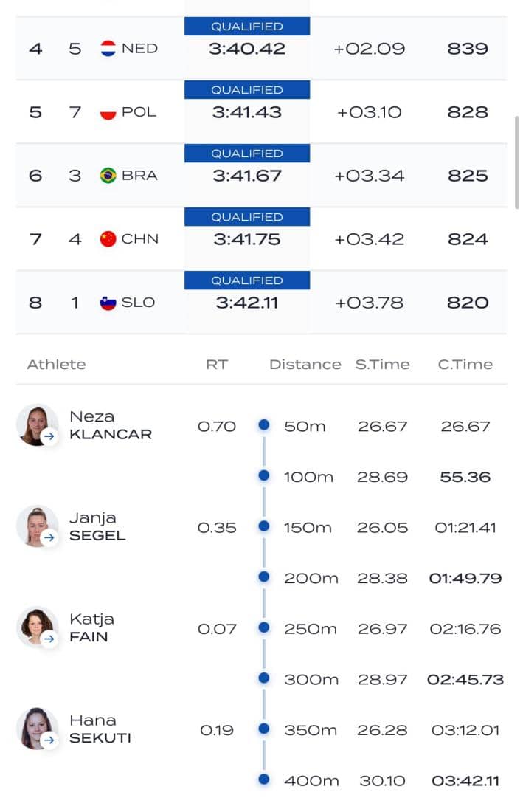The image size is (523, 812).
Task: Click the Neza KLANCAR athlete name
Action: click(110, 425)
